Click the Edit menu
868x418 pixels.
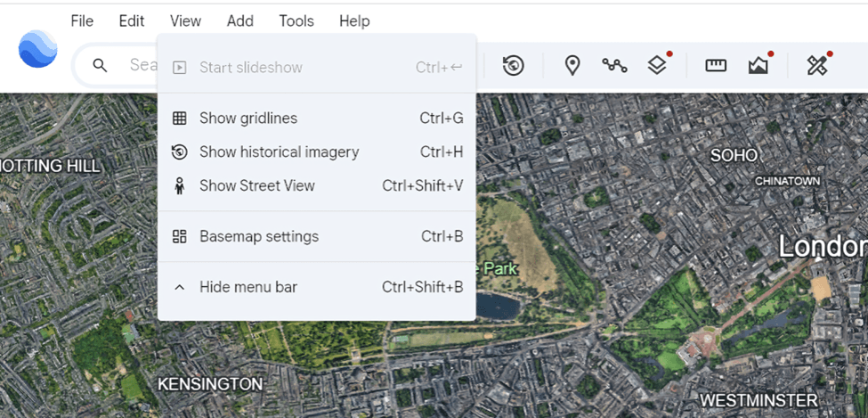(132, 20)
